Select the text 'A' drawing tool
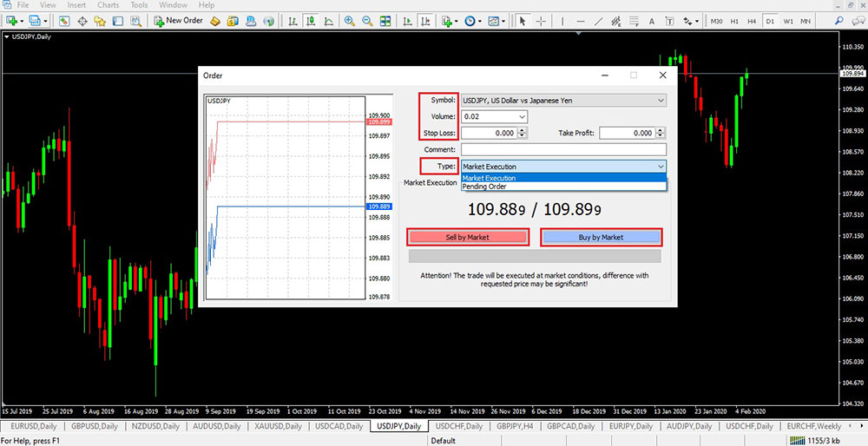 pyautogui.click(x=652, y=21)
